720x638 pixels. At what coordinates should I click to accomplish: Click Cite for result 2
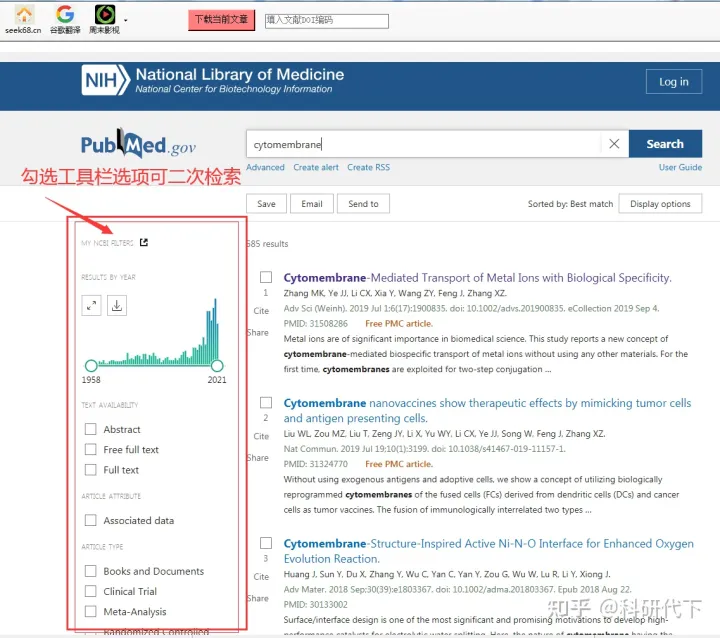[x=261, y=436]
